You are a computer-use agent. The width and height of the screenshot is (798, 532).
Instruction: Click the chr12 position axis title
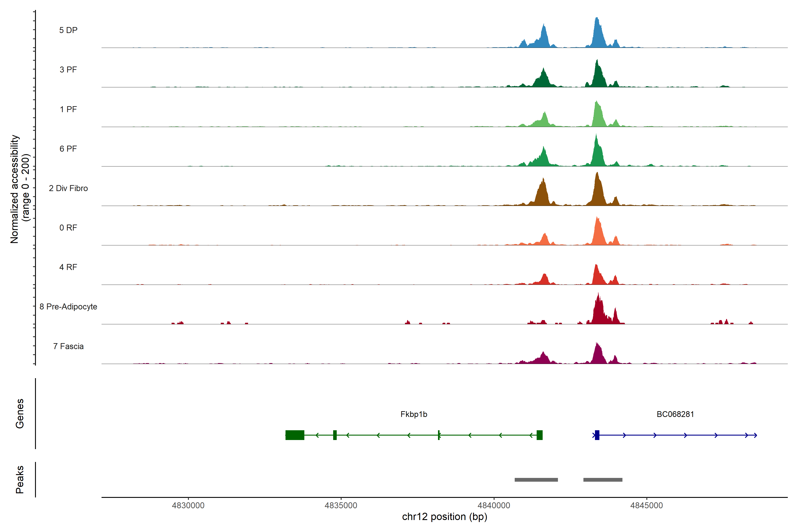click(x=444, y=517)
